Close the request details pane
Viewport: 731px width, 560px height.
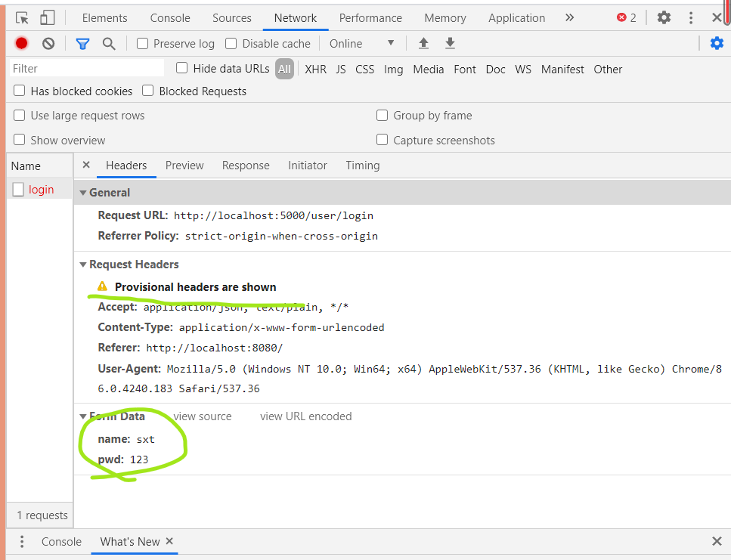[x=85, y=165]
